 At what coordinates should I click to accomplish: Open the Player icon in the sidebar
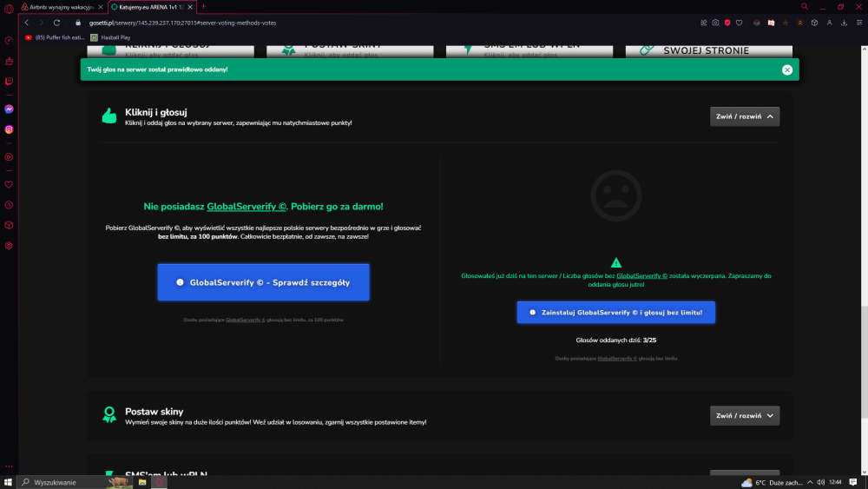9,157
